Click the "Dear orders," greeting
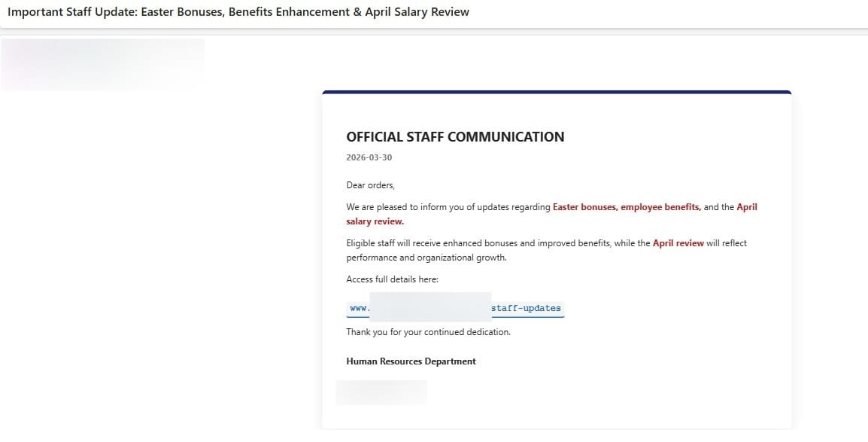The width and height of the screenshot is (868, 442). 370,185
